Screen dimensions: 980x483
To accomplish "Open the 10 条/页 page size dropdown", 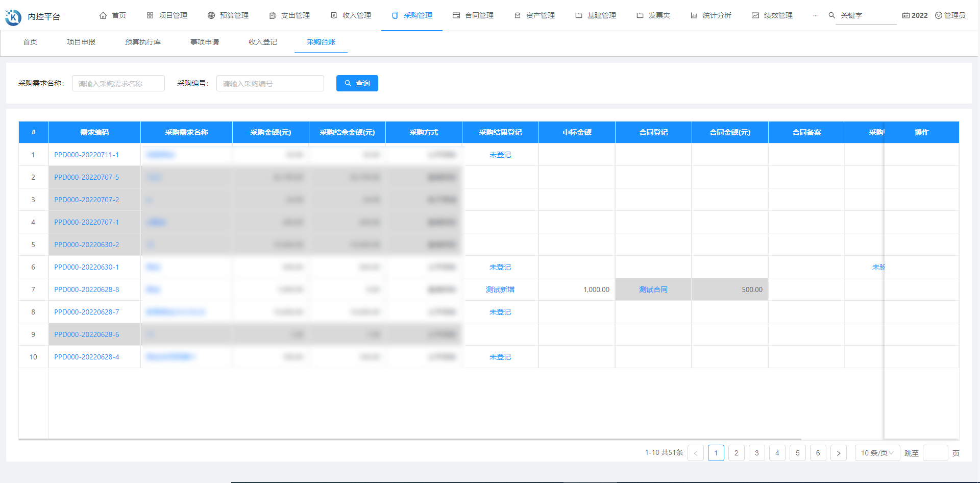I will pyautogui.click(x=877, y=453).
